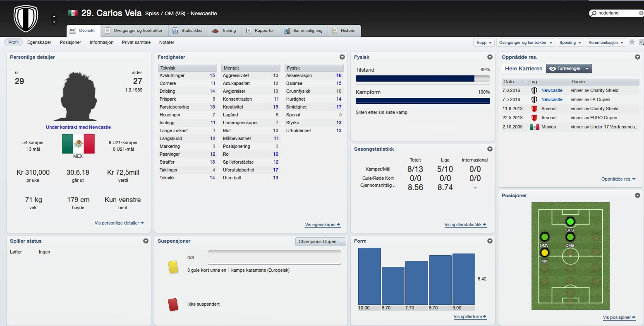Viewport: 644px width, 326px height.
Task: Open the Kommunikasjon dropdown menu
Action: pyautogui.click(x=606, y=42)
